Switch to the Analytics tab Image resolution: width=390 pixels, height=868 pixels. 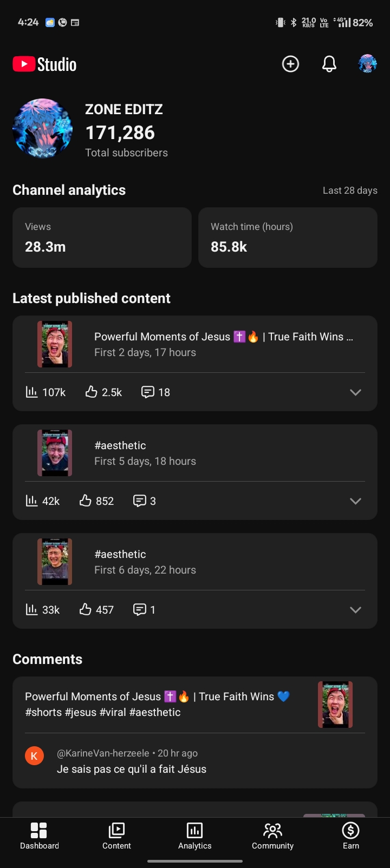195,836
